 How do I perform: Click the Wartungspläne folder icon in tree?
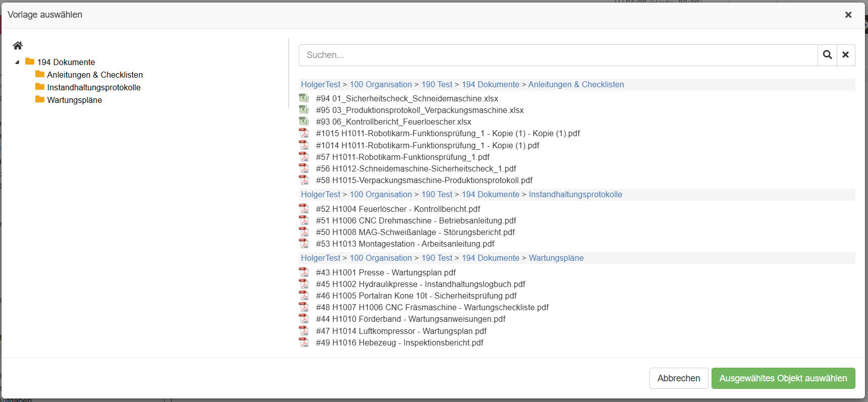point(40,100)
